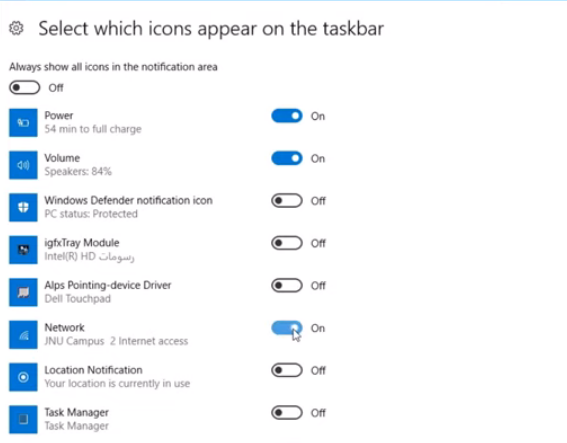This screenshot has height=443, width=567.
Task: Enable Windows Defender notification icon toggle
Action: click(x=287, y=201)
